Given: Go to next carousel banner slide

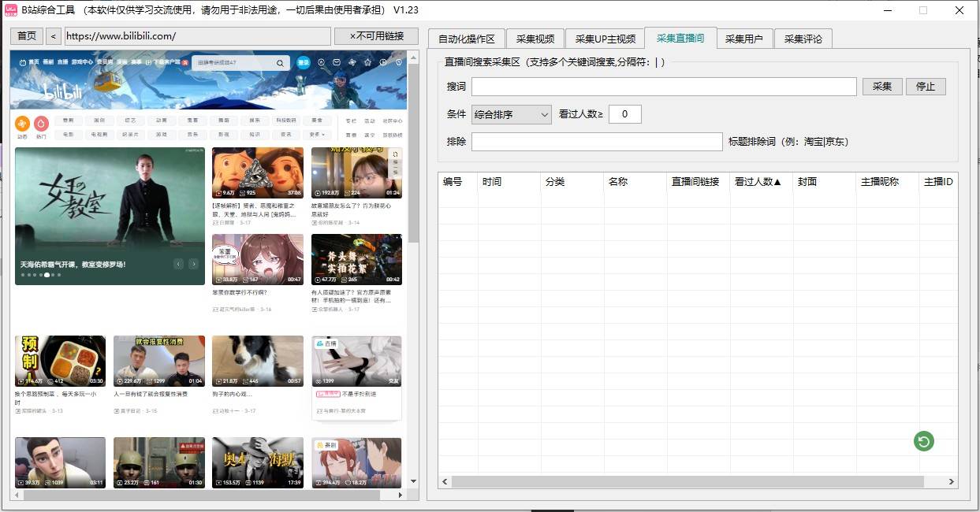Looking at the screenshot, I should click(x=193, y=264).
